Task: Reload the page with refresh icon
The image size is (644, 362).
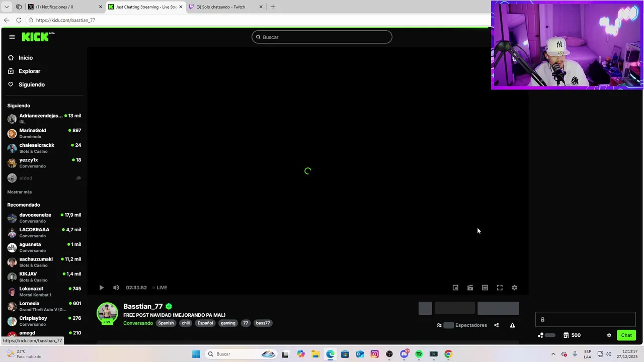Action: tap(19, 20)
